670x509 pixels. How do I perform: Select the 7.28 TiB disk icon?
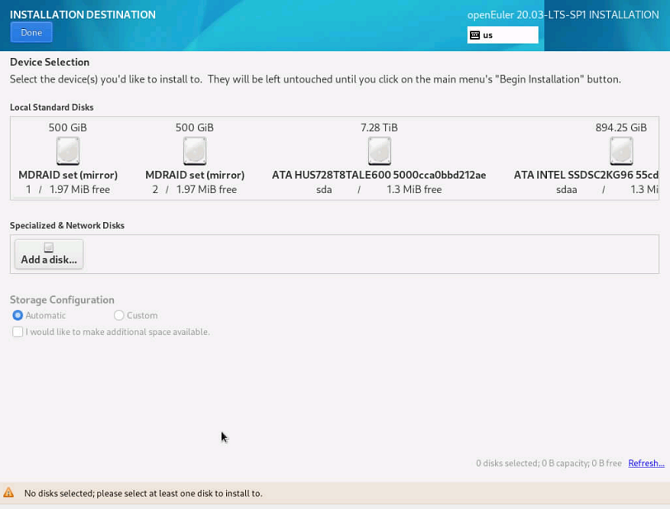pos(379,151)
